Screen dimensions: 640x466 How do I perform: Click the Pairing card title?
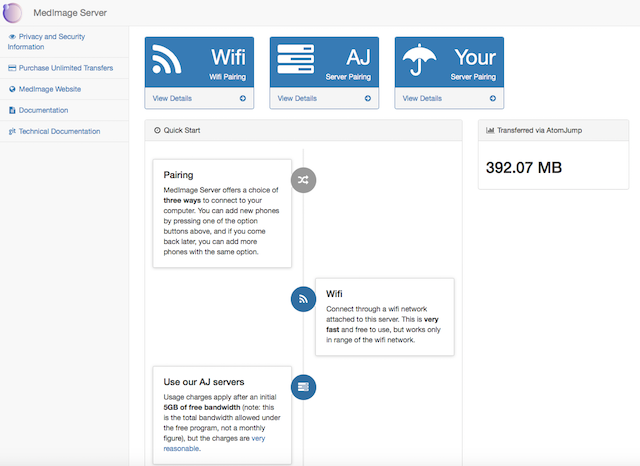(x=178, y=175)
